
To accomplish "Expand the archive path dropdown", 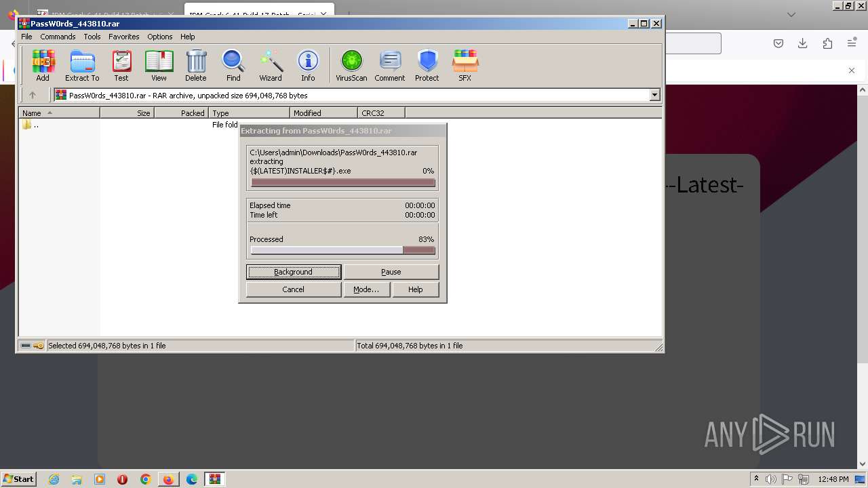I will [655, 95].
